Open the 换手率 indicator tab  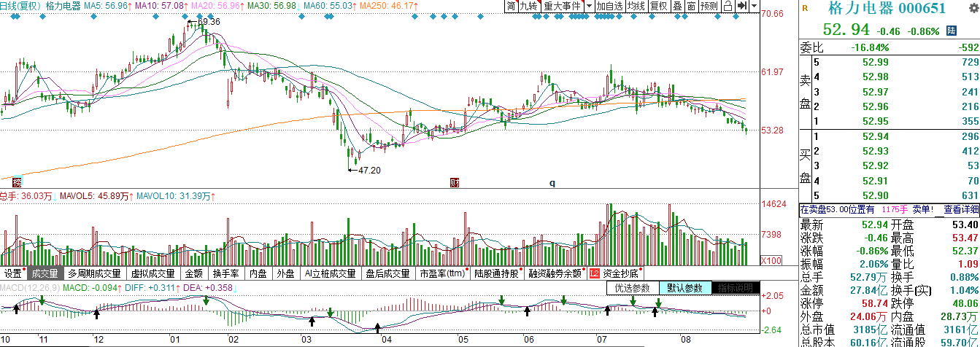pyautogui.click(x=226, y=274)
